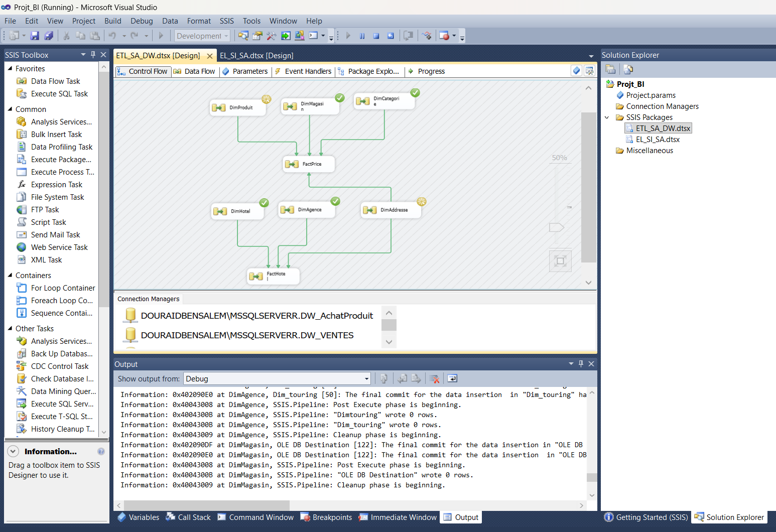The height and width of the screenshot is (532, 776).
Task: Click the zoom slider handle on the canvas
Action: pos(556,227)
